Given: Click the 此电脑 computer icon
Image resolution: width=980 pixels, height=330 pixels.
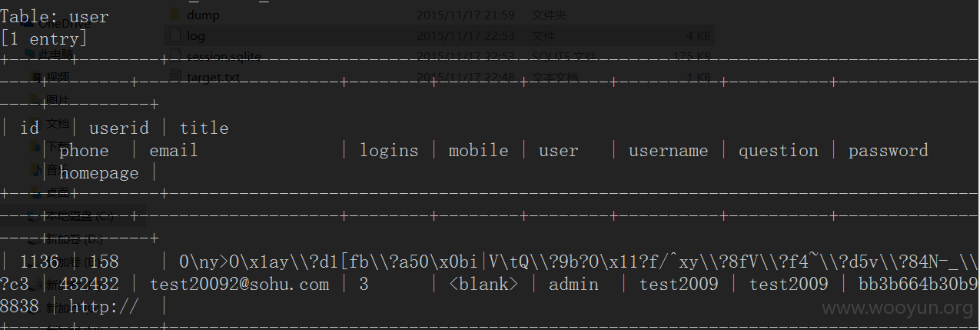Looking at the screenshot, I should click(31, 55).
